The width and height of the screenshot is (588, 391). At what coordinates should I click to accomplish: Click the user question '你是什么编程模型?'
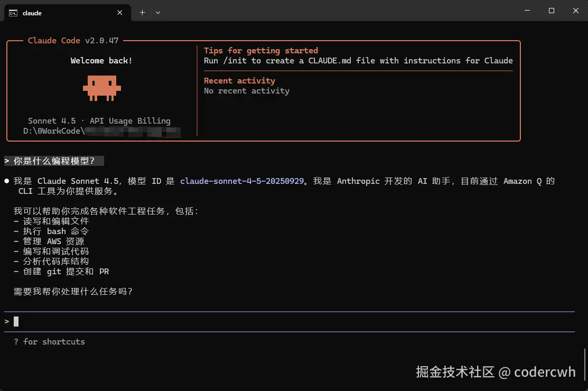coord(54,161)
